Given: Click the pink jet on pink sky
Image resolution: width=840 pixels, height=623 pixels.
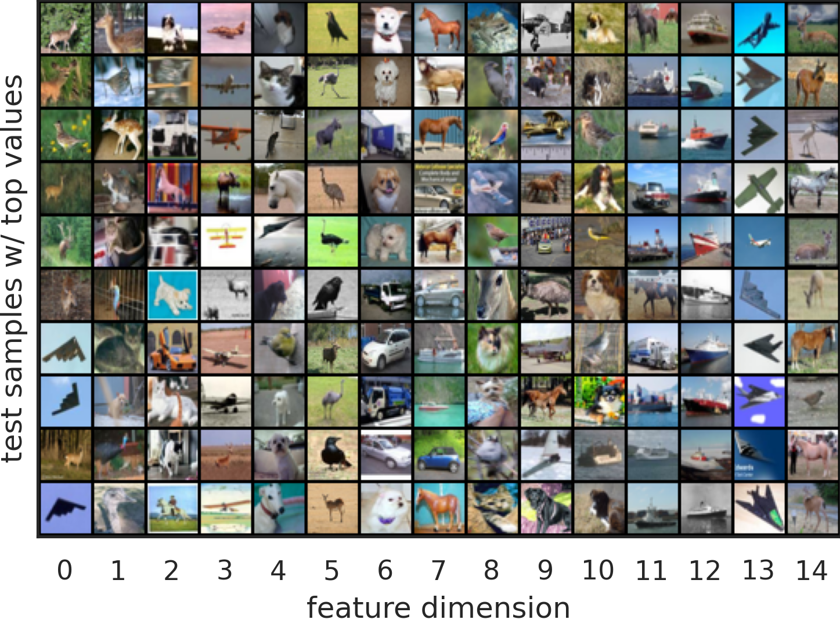Looking at the screenshot, I should pos(226,28).
